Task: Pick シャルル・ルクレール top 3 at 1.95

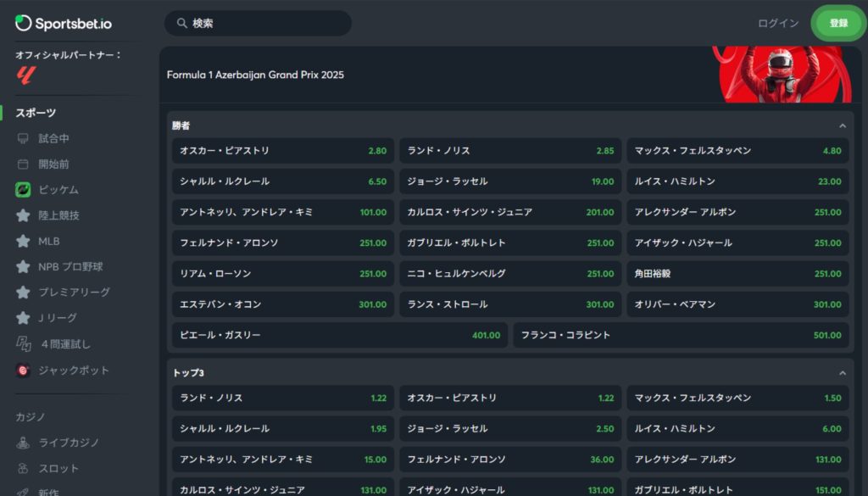Action: click(x=283, y=428)
